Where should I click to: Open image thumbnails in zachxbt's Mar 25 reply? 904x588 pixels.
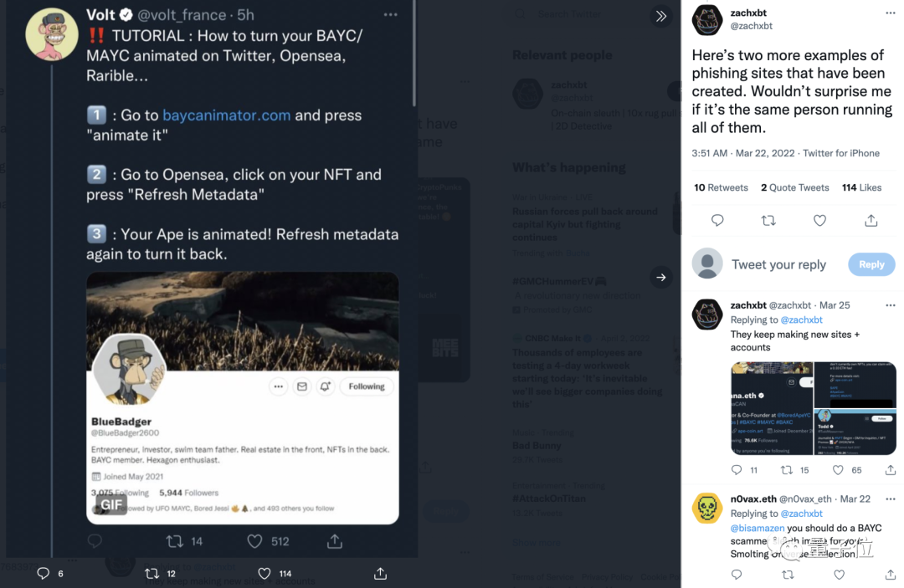coord(813,408)
